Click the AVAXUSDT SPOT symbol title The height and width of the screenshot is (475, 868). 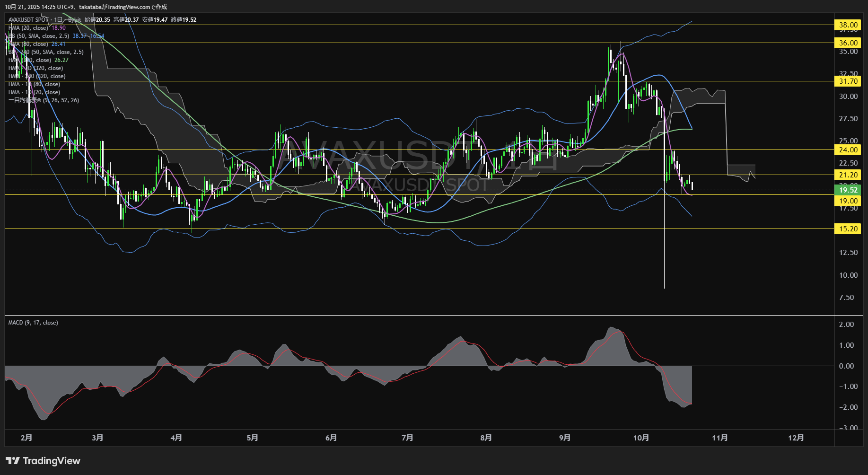click(28, 20)
